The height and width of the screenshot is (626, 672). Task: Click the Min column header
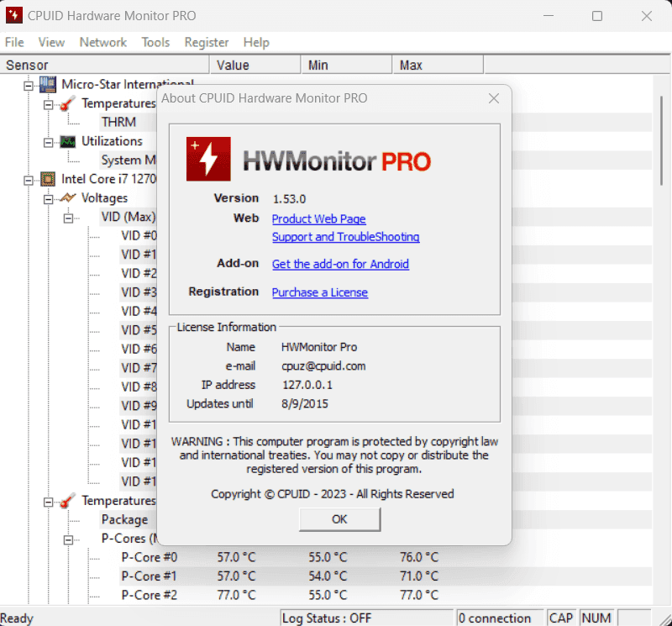click(347, 66)
